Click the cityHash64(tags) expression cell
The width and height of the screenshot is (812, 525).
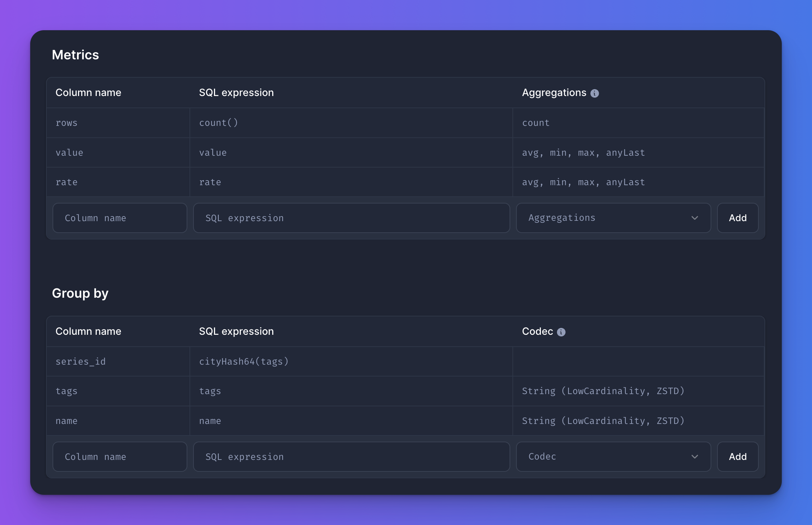click(x=244, y=361)
